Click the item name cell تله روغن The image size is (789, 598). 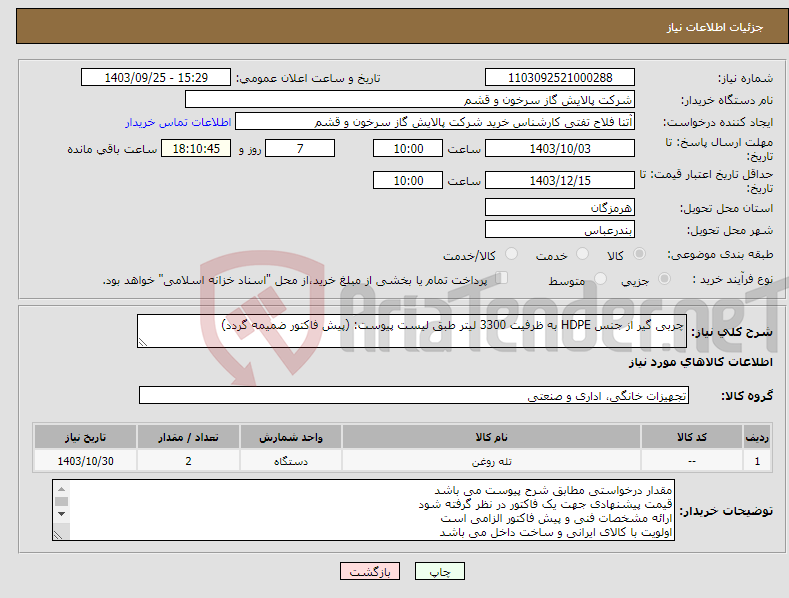(491, 461)
